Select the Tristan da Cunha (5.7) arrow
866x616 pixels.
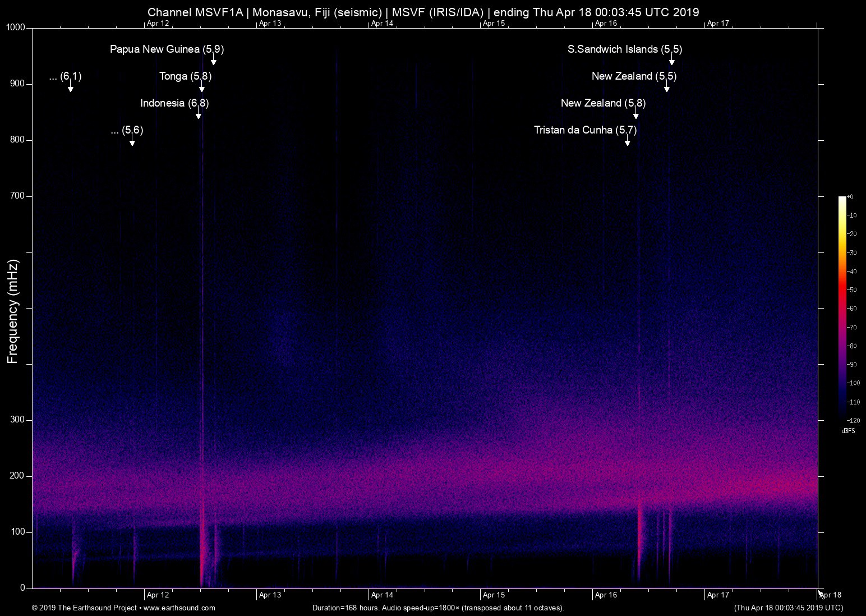click(x=628, y=142)
